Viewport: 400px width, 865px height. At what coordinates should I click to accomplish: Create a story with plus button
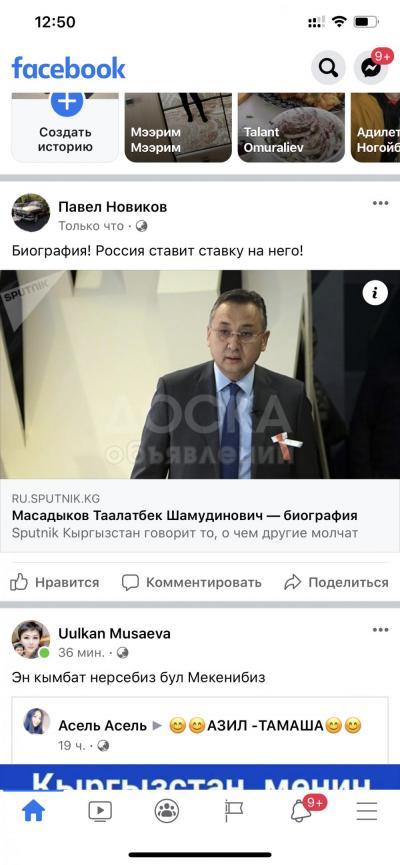67,102
